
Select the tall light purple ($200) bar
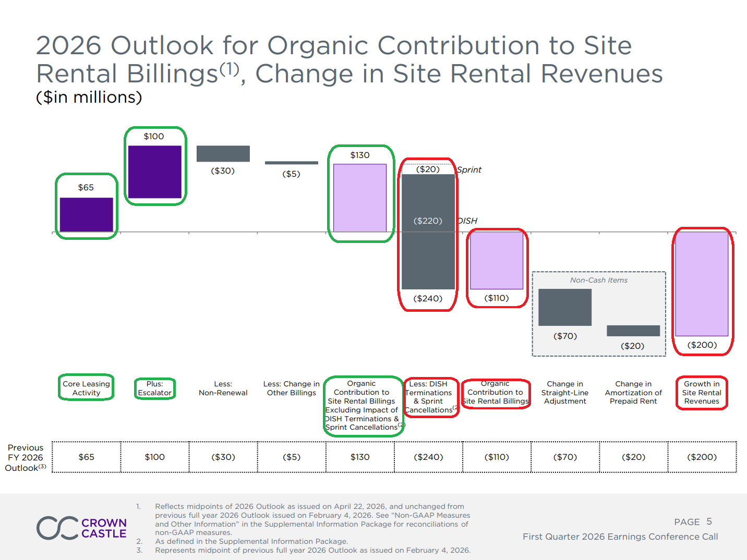[x=702, y=284]
